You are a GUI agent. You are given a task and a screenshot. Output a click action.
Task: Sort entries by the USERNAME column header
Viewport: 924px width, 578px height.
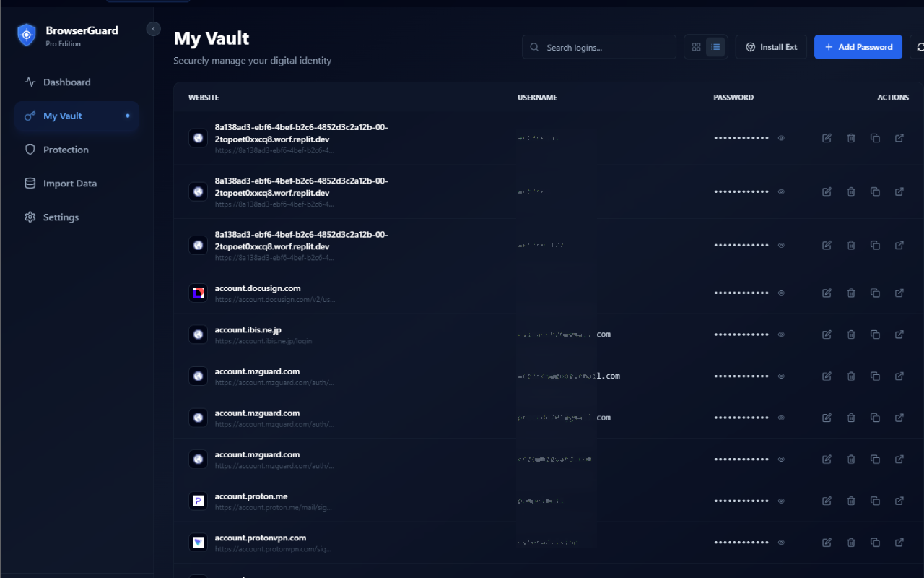pos(537,97)
